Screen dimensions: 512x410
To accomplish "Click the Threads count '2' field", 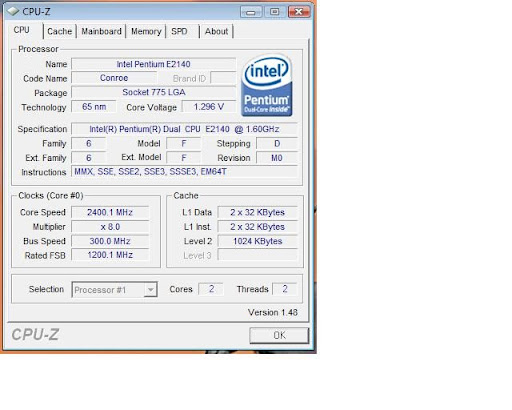I will click(x=285, y=289).
